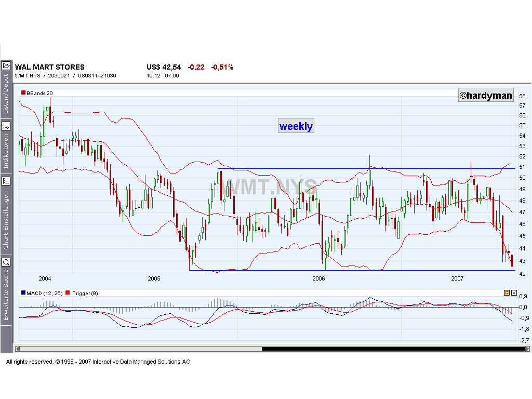Click the US$ 42,54 price display
532x399 pixels.
163,67
